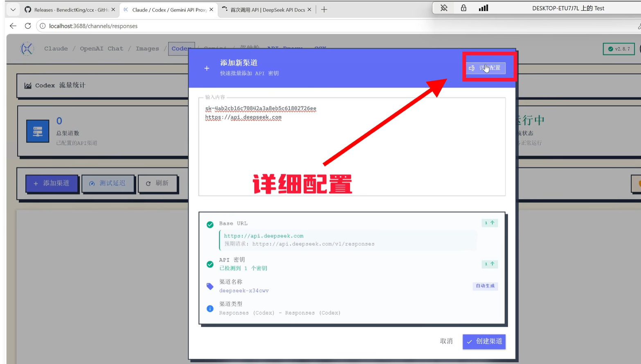Click the 渠道类型 info icon

tap(210, 308)
